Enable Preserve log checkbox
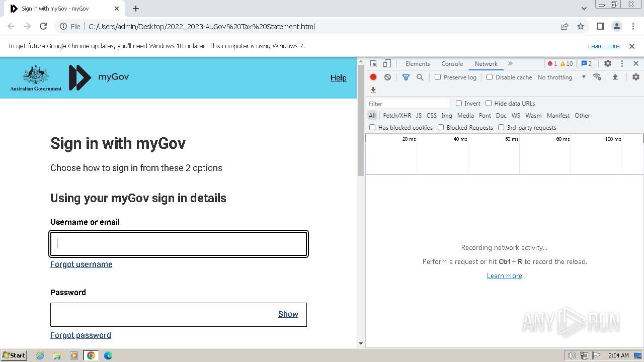Viewport: 644px width, 362px height. coord(438,77)
